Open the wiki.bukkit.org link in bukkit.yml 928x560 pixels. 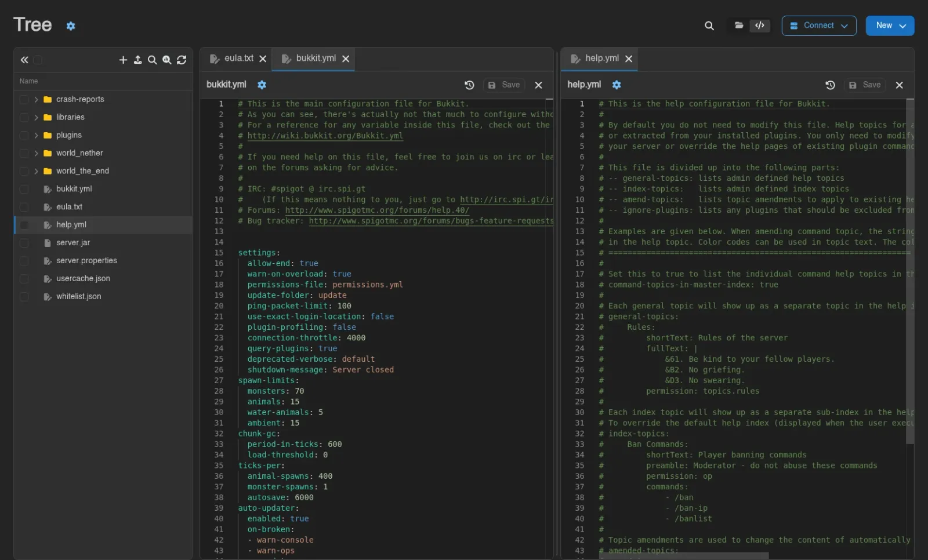325,136
